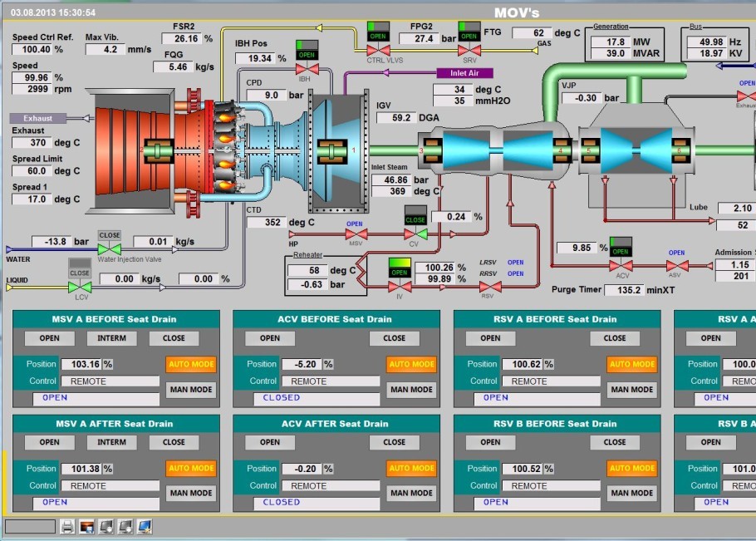The image size is (756, 541).
Task: Click the Position field 103.16 in MSV A BEFORE
Action: coord(82,365)
